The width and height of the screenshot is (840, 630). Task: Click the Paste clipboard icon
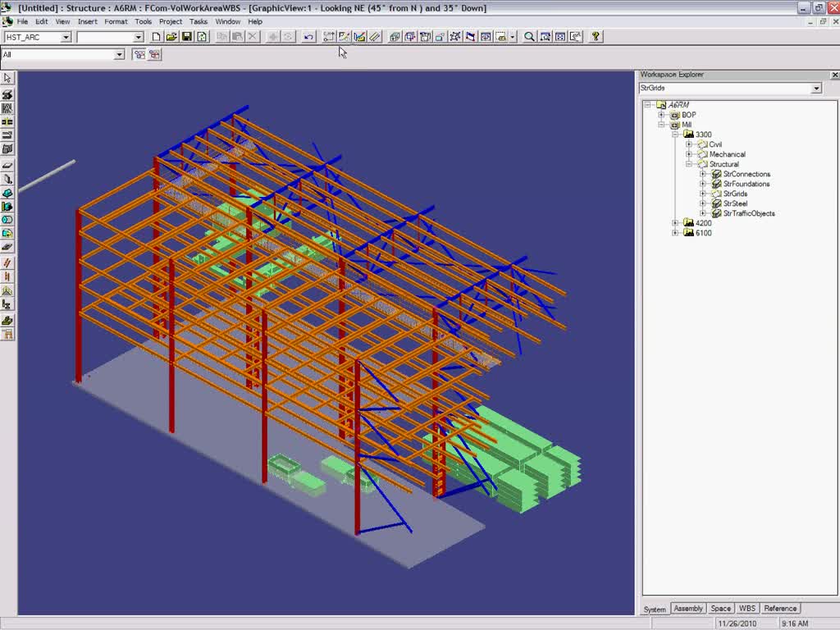click(x=237, y=36)
